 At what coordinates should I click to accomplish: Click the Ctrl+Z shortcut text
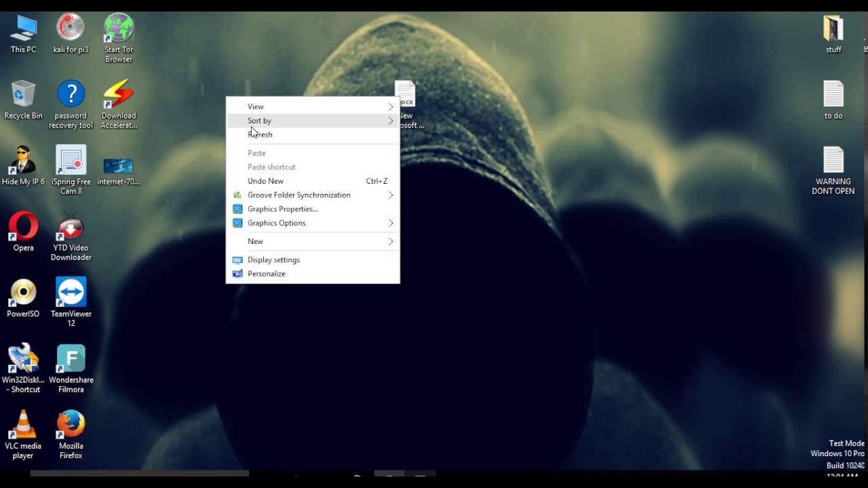(x=376, y=181)
